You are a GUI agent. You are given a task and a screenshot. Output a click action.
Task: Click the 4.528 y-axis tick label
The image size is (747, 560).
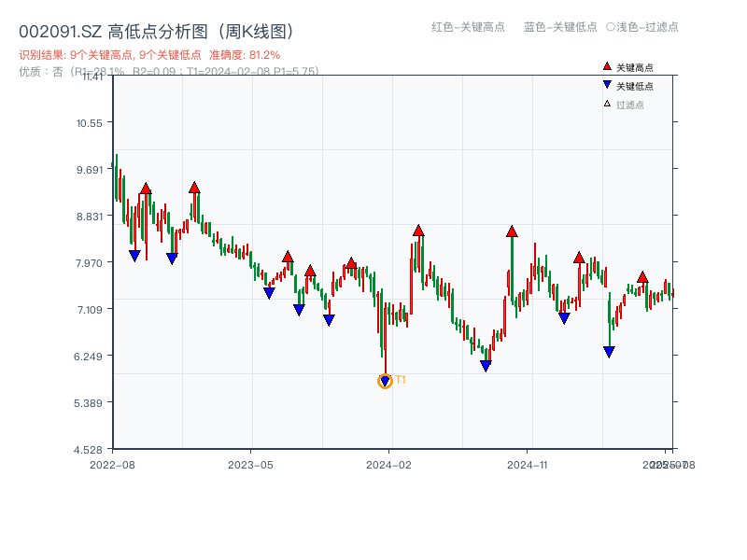point(88,450)
